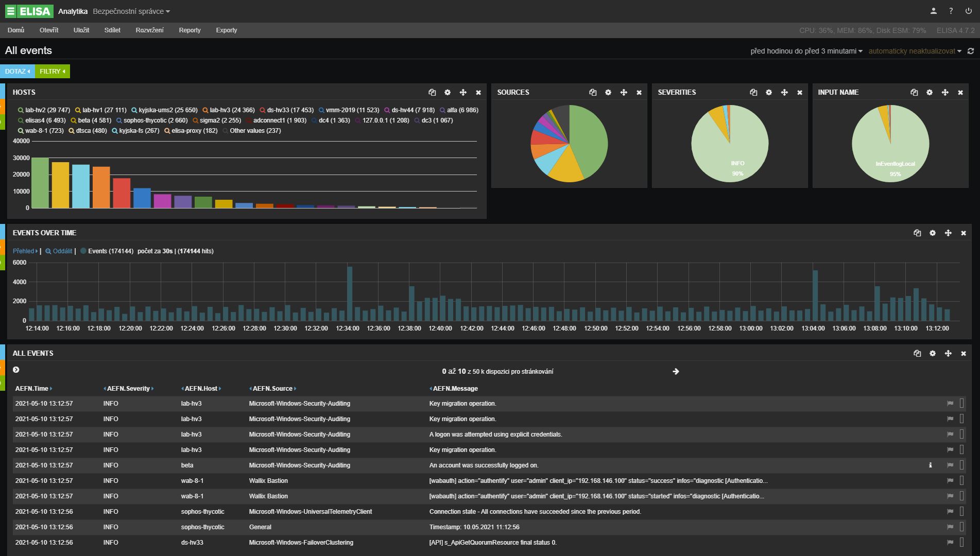Go to next page of events arrow
The width and height of the screenshot is (980, 556).
[x=676, y=371]
